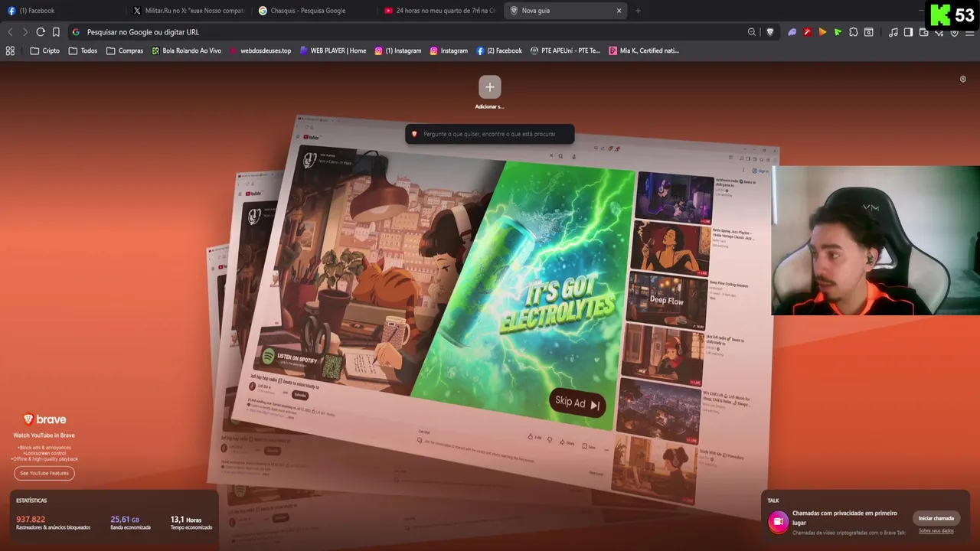Click the webcam overlay video feed
Image resolution: width=980 pixels, height=551 pixels.
875,240
